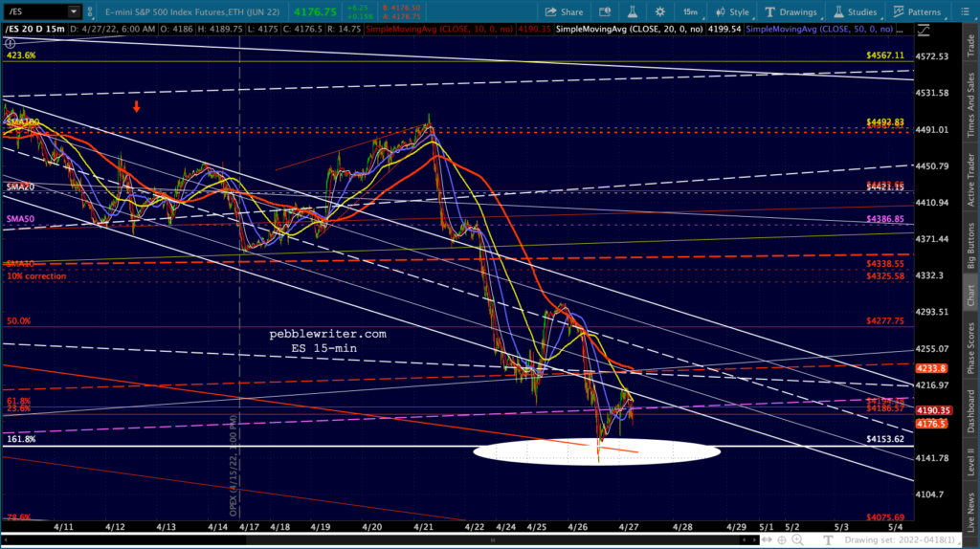Click the scrollbar left arrow at chart bottom

(7, 539)
